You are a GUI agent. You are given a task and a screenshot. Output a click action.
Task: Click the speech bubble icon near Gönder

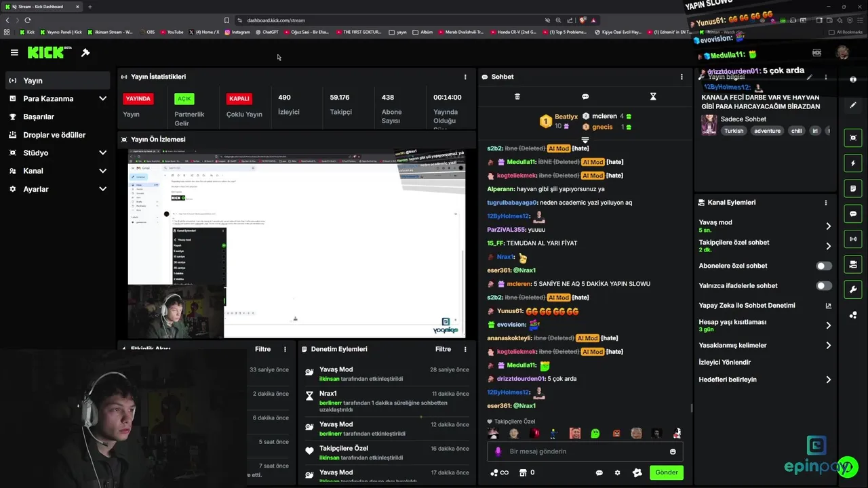pos(599,472)
